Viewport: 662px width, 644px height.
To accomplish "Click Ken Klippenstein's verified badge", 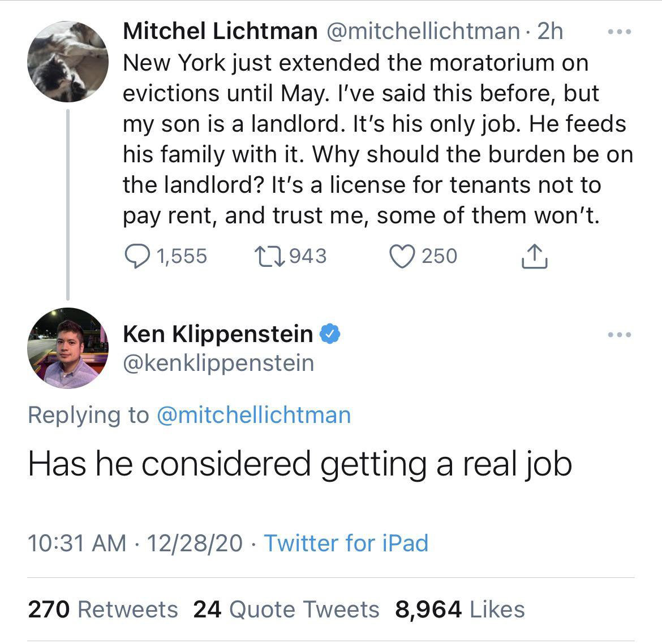I will pos(330,334).
